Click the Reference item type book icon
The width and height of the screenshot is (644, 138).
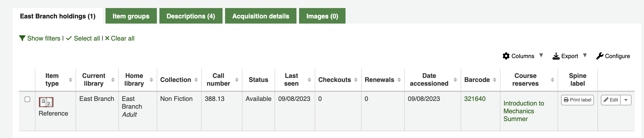coord(46,102)
